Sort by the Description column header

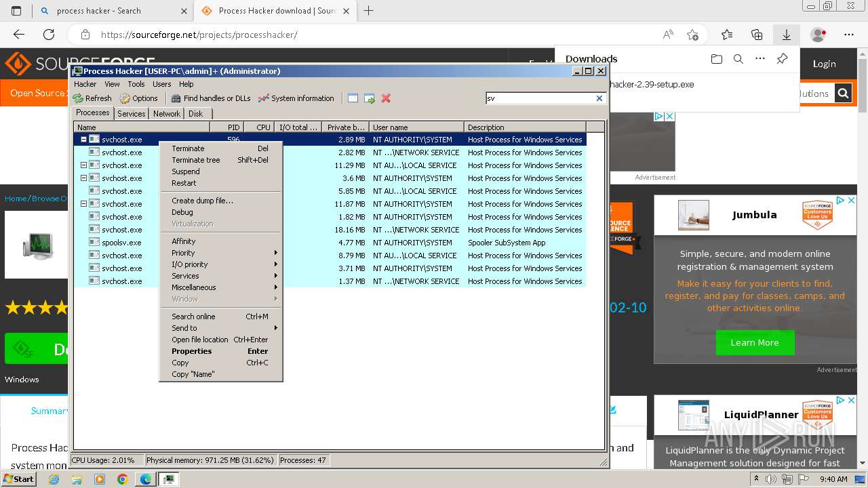pos(525,127)
